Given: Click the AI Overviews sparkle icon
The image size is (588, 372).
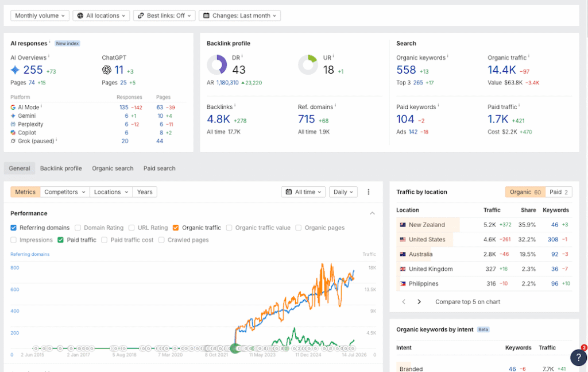Looking at the screenshot, I should (15, 70).
